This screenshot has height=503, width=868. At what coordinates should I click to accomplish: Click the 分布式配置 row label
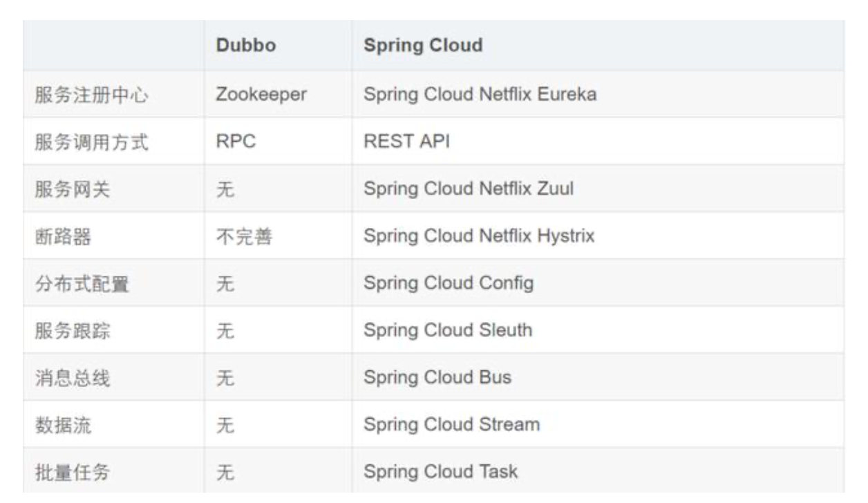[82, 283]
